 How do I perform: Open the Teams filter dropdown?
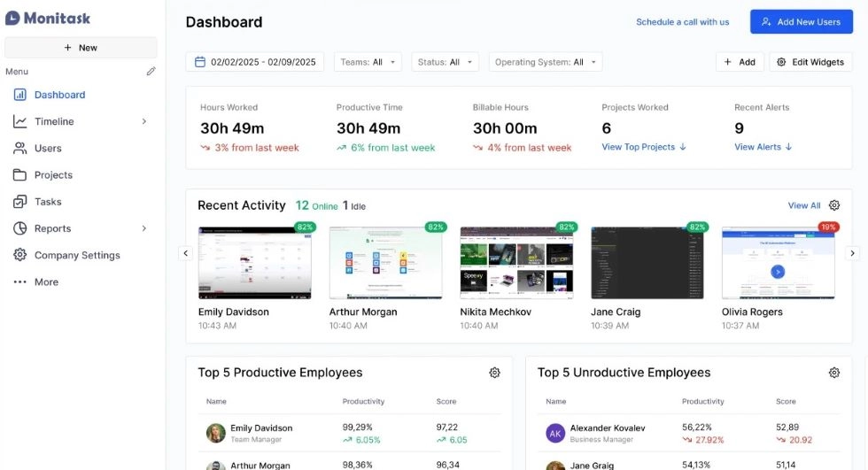pos(368,62)
